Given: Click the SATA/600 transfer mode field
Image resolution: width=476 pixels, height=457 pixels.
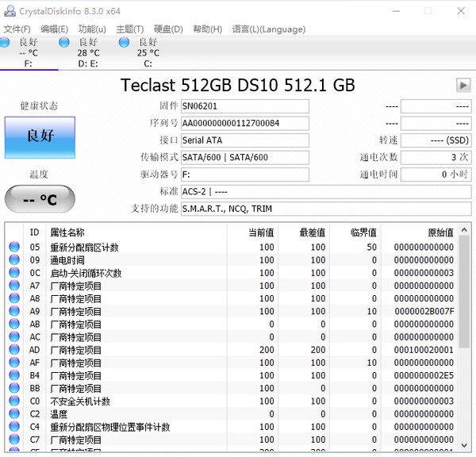Looking at the screenshot, I should 245,157.
